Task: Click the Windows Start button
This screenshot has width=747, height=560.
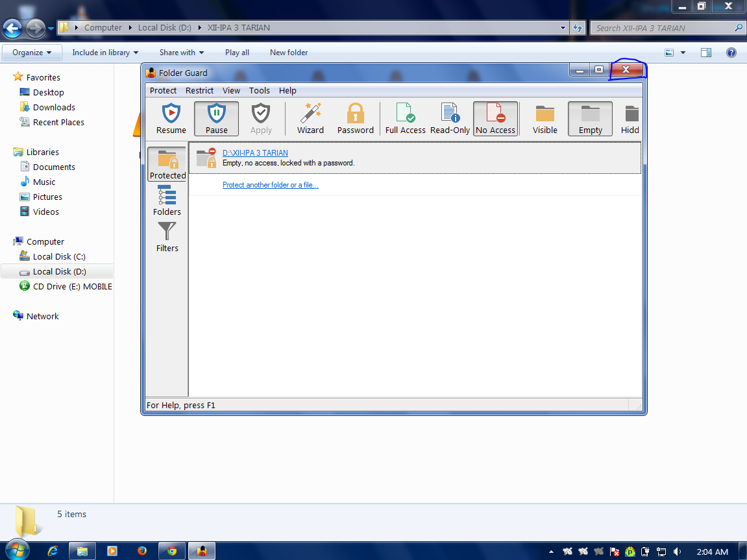Action: 17,550
